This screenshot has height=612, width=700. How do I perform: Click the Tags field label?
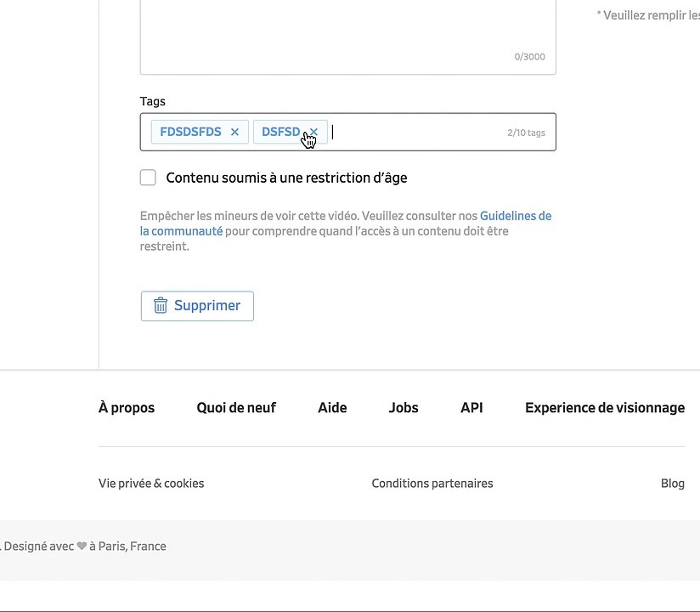(153, 101)
